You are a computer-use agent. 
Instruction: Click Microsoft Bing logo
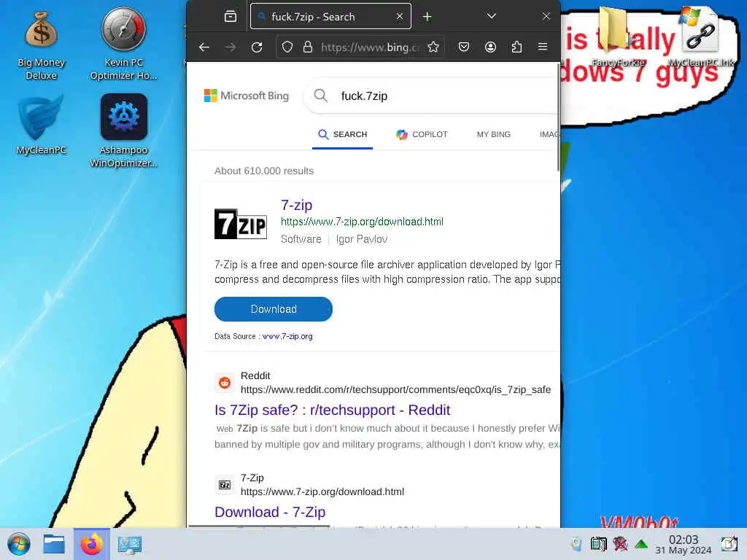[x=247, y=96]
